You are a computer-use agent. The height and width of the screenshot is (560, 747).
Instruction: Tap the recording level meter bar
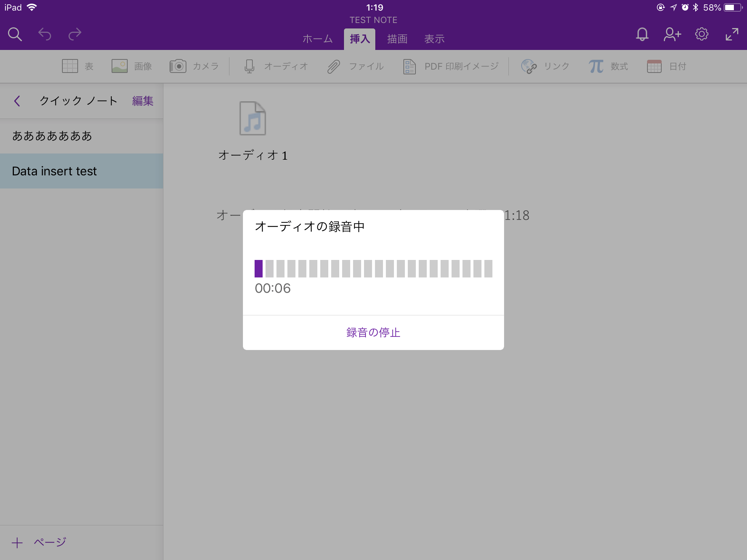point(373,269)
